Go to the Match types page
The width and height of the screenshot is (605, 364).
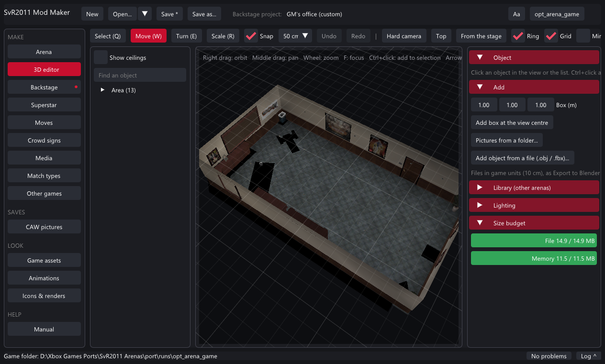[44, 176]
